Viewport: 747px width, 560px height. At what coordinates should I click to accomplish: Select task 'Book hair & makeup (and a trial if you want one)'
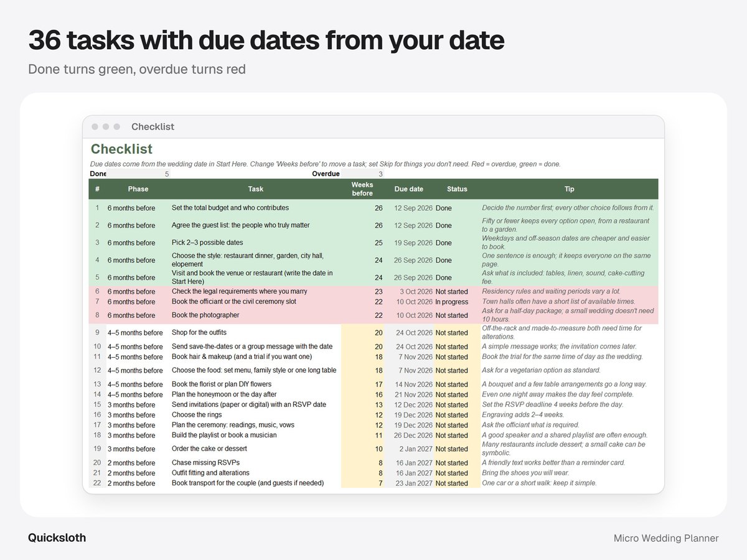[x=242, y=357]
